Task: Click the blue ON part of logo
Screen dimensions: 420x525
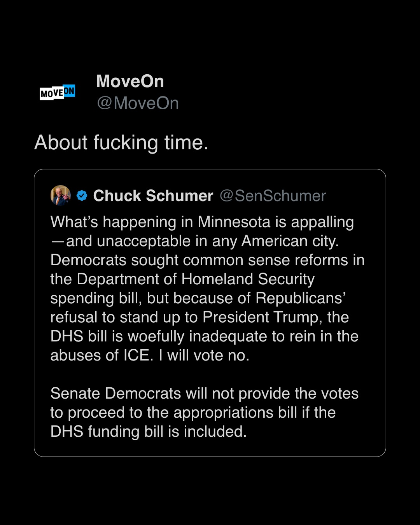Action: [69, 91]
